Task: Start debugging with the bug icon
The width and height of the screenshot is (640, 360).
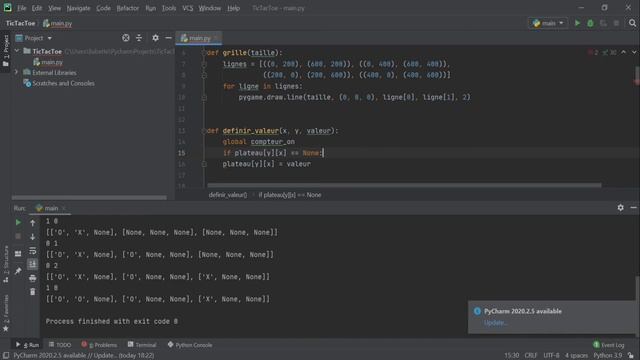Action: 590,23
